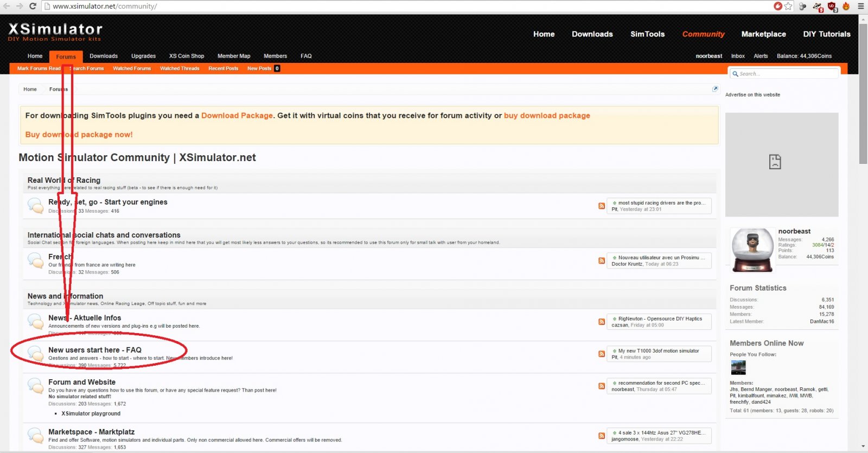Click the page icon beside the URL
This screenshot has width=868, height=453.
[47, 6]
